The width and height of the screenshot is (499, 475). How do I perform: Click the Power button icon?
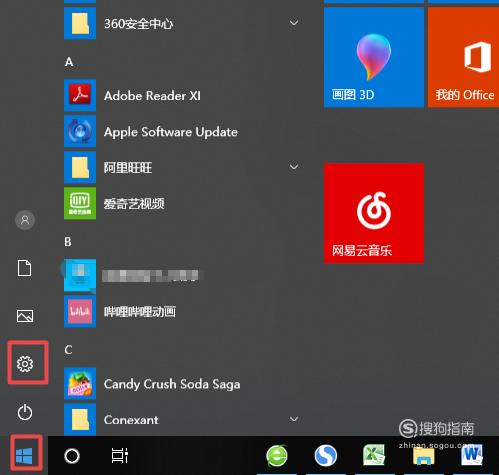click(25, 412)
